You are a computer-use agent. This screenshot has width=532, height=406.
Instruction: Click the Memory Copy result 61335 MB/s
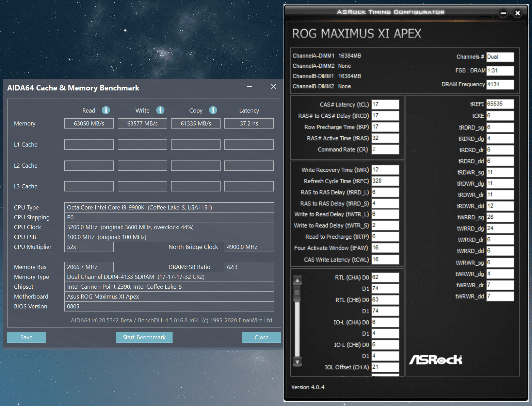coord(196,123)
